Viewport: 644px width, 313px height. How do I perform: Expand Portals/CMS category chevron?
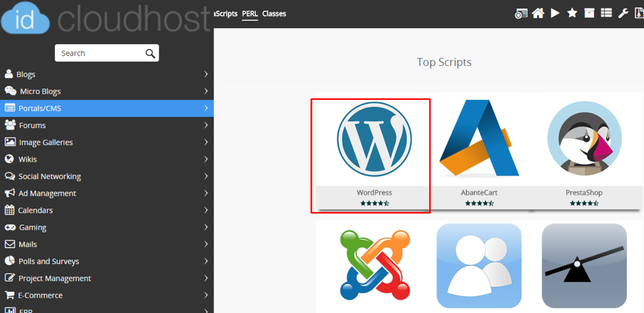pos(206,108)
